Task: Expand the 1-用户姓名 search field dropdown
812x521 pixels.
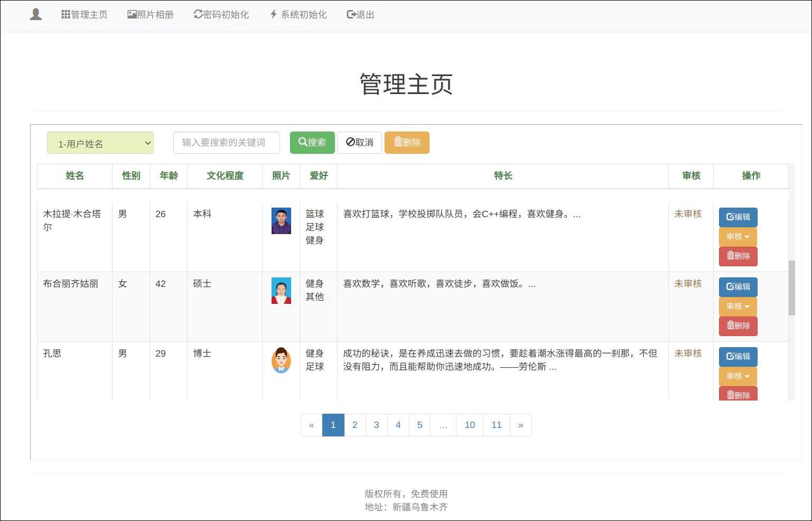Action: pos(100,143)
